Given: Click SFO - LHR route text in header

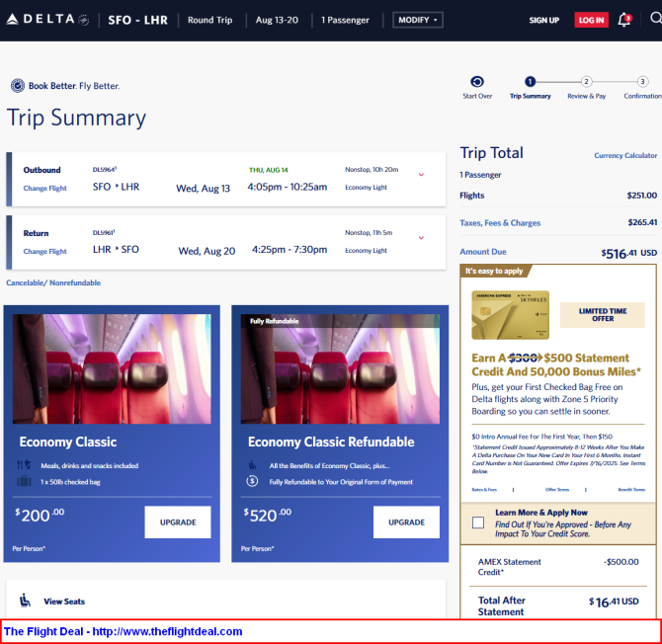Looking at the screenshot, I should [x=137, y=20].
